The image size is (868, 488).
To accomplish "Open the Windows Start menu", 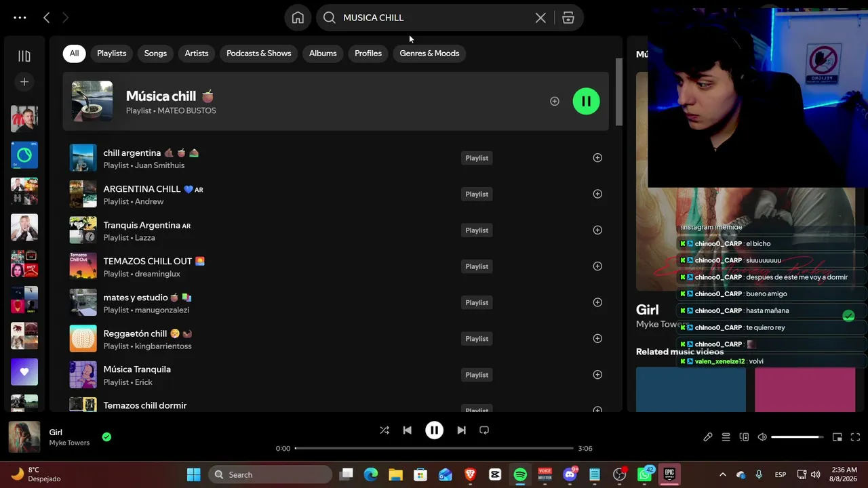I will [194, 474].
